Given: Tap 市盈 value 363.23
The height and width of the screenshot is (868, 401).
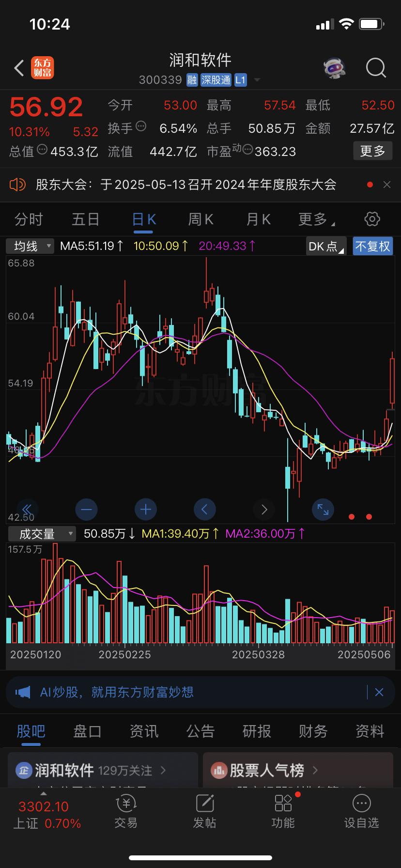Looking at the screenshot, I should [275, 152].
